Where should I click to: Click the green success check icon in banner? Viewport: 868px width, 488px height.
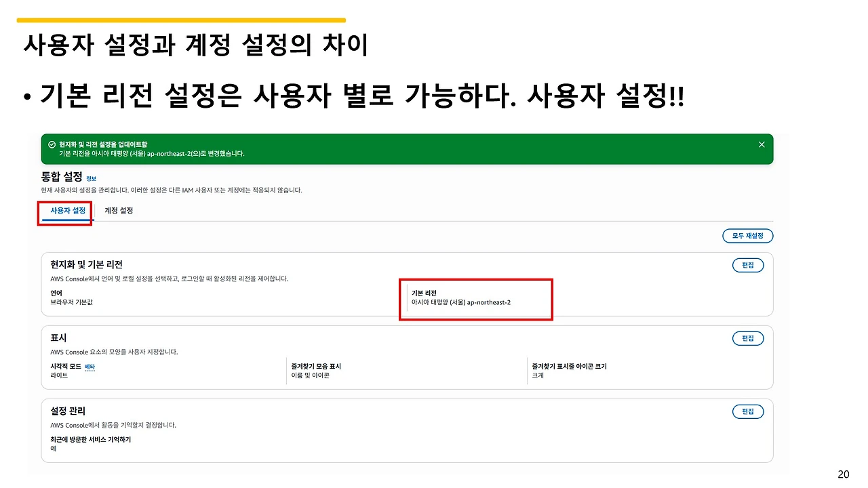pos(53,144)
